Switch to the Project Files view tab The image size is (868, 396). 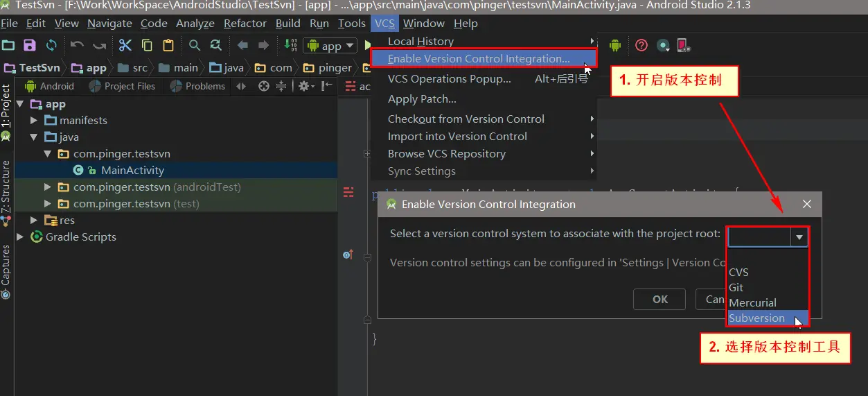coord(122,86)
